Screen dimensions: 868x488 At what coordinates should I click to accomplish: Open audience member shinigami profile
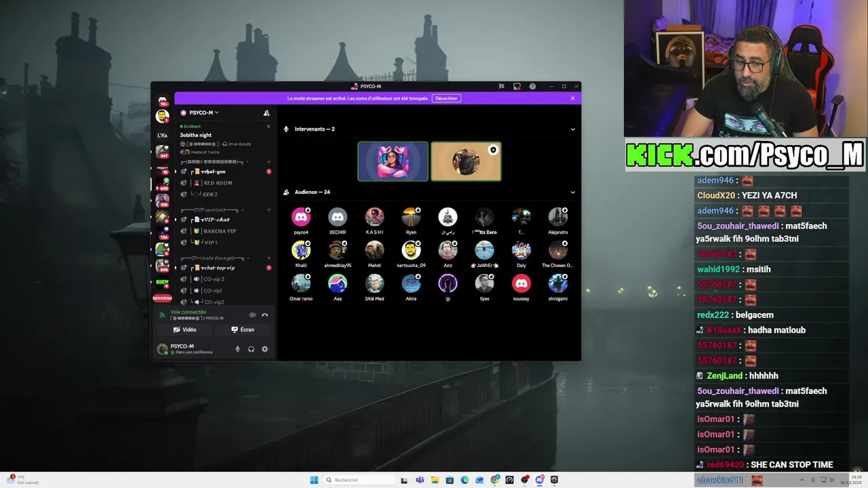557,287
